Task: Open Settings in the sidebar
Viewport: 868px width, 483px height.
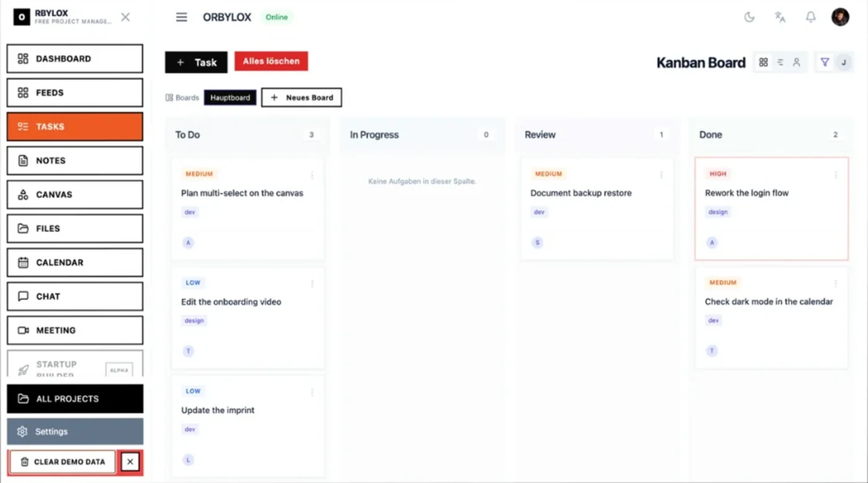Action: click(x=75, y=432)
